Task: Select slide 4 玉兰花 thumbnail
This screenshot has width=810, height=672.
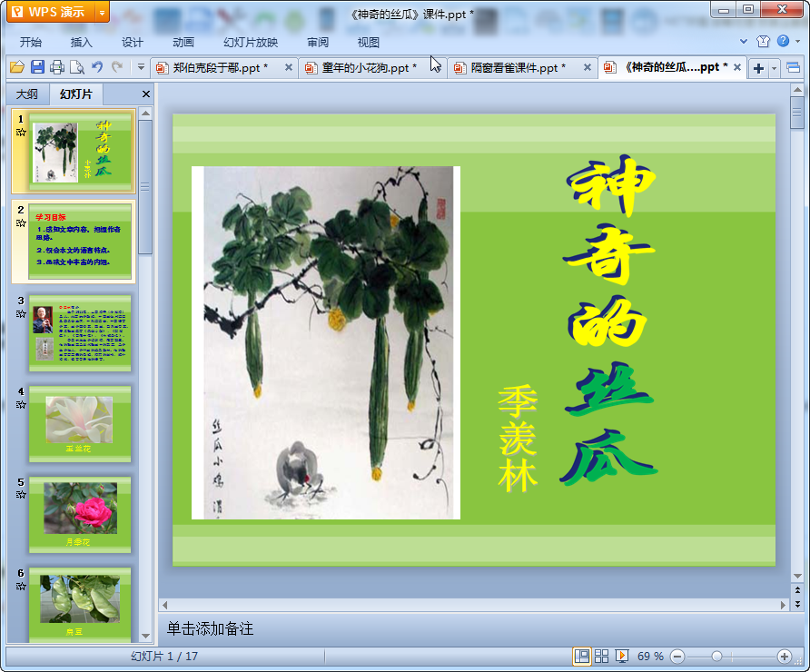Action: [x=80, y=424]
